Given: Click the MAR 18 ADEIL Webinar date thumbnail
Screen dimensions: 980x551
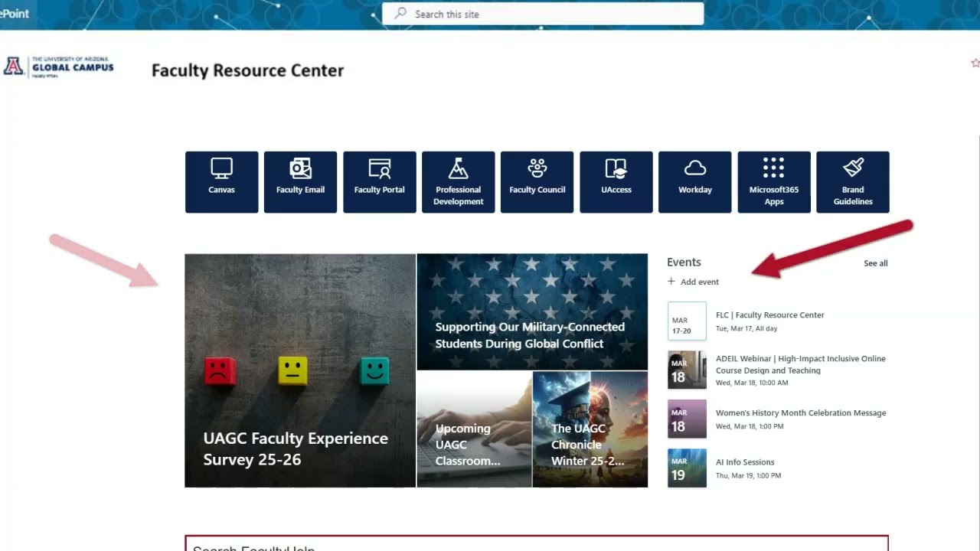Looking at the screenshot, I should click(x=687, y=370).
